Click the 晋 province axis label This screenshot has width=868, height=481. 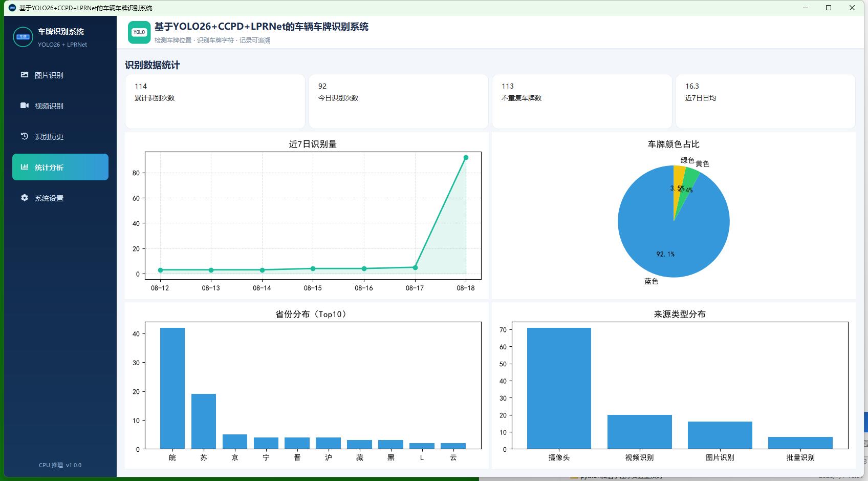[297, 457]
